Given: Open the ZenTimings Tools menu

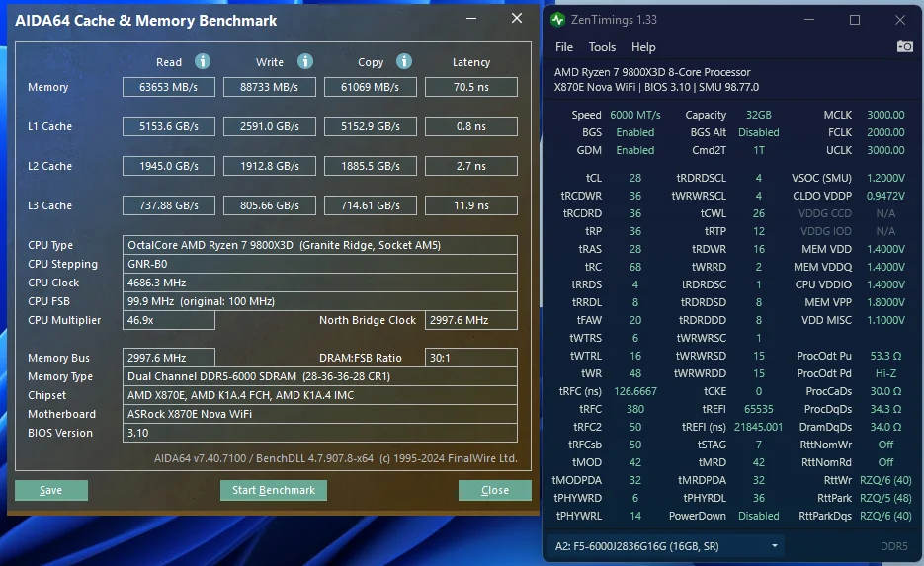Looking at the screenshot, I should tap(602, 47).
